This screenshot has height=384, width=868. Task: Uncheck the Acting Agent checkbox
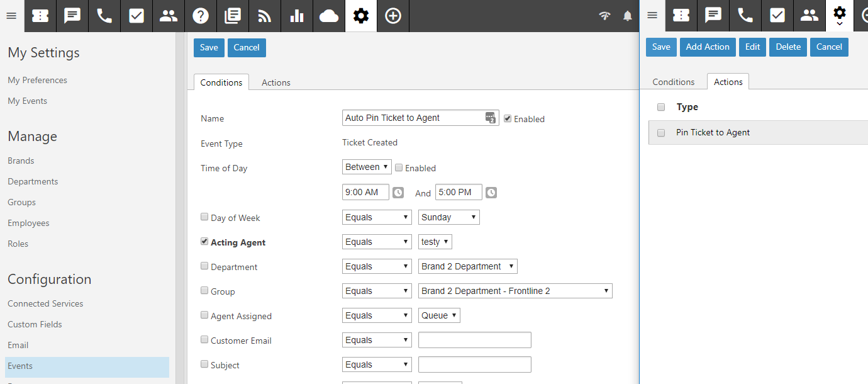pyautogui.click(x=204, y=242)
